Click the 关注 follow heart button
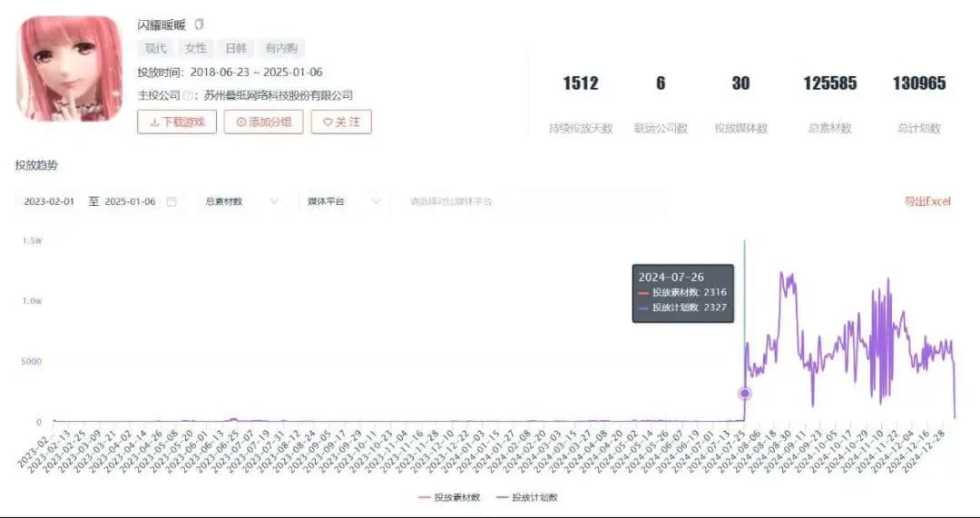Image resolution: width=980 pixels, height=518 pixels. pyautogui.click(x=341, y=122)
